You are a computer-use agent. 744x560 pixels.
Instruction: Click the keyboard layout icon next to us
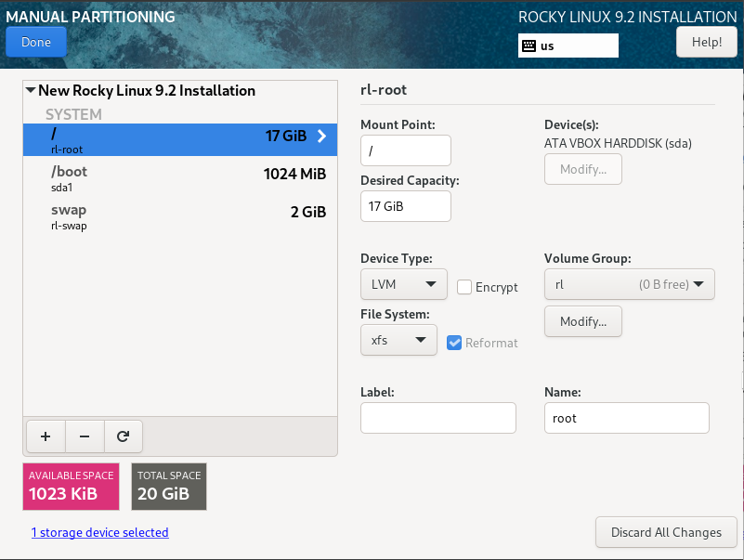tap(529, 46)
